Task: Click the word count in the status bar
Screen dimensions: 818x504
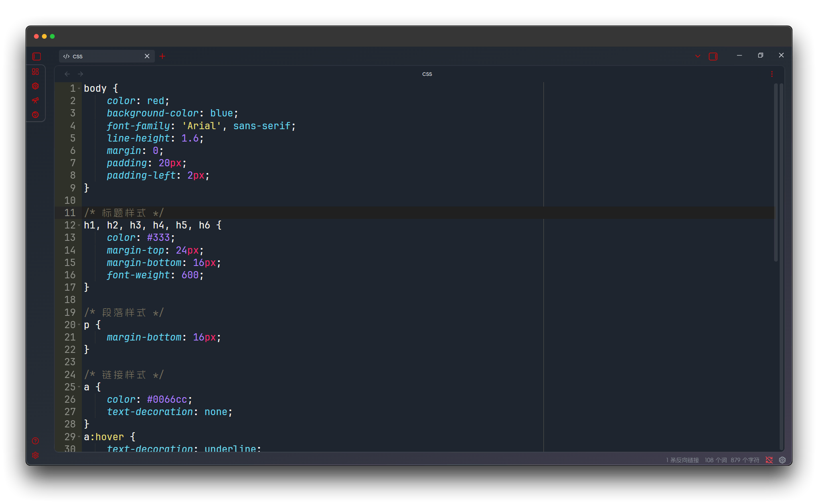Action: point(716,460)
